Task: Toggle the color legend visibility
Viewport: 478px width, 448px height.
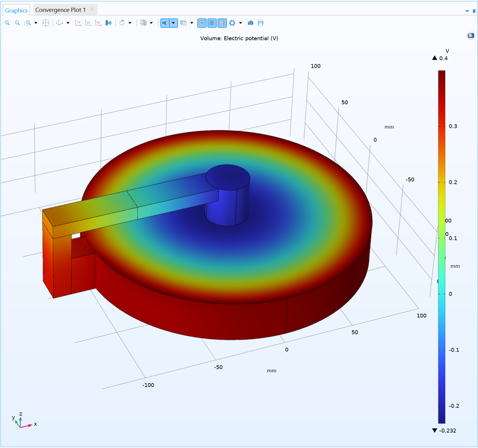Action: coord(222,23)
